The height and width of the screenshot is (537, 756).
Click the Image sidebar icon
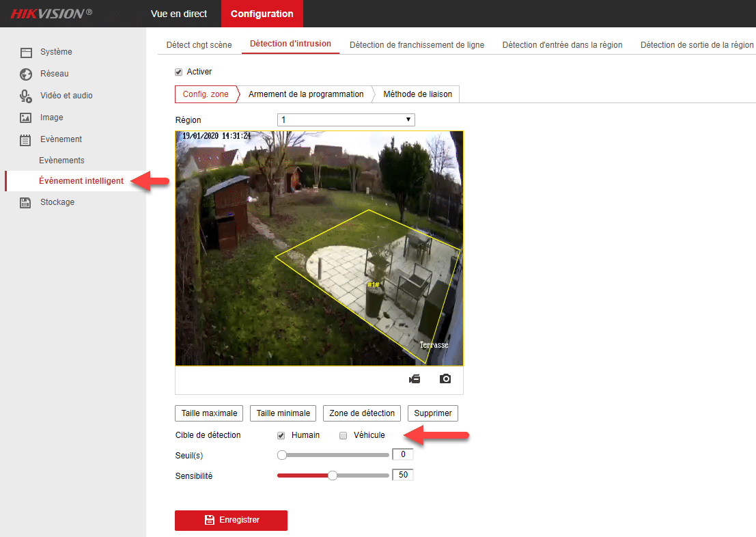pyautogui.click(x=25, y=118)
